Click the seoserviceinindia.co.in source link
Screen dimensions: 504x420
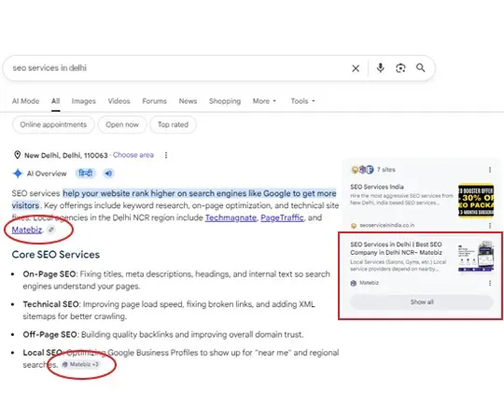tap(386, 225)
